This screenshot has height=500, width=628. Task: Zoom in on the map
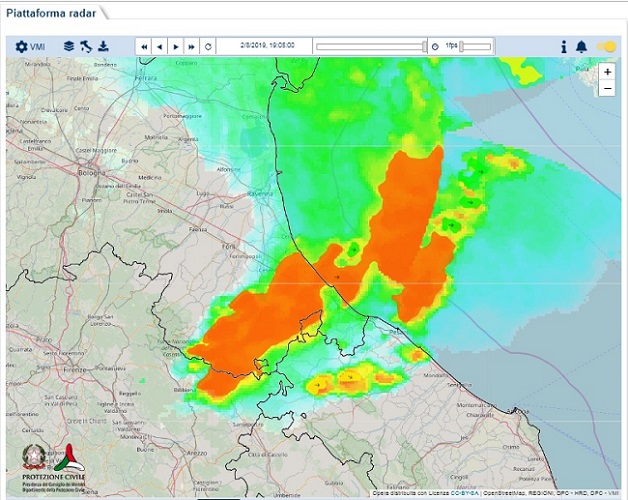607,72
